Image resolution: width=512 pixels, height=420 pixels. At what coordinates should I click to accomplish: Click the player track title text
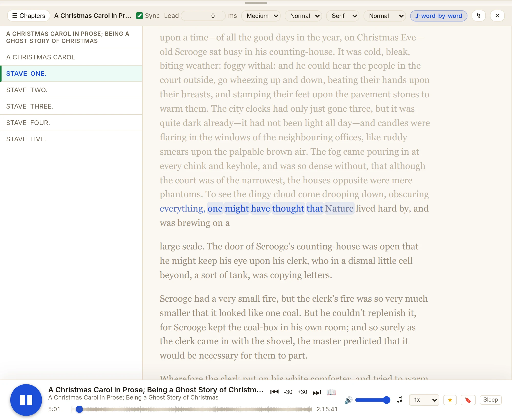tap(156, 390)
